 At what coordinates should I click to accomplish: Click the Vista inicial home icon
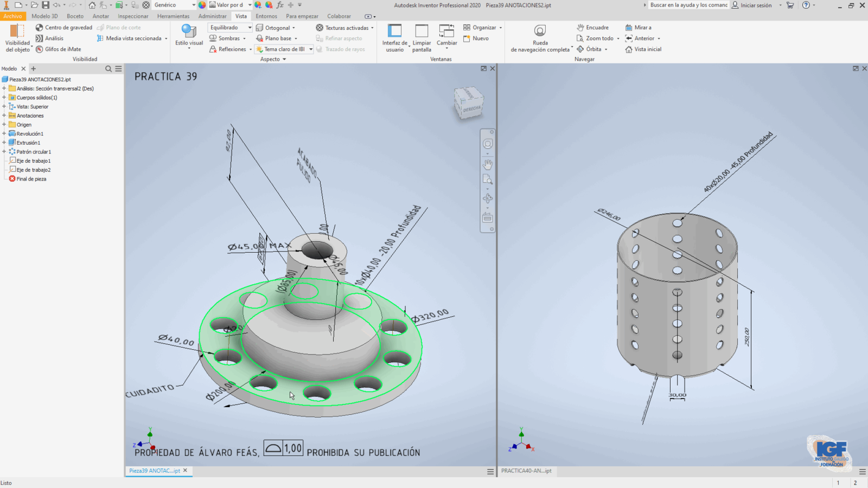pyautogui.click(x=629, y=49)
